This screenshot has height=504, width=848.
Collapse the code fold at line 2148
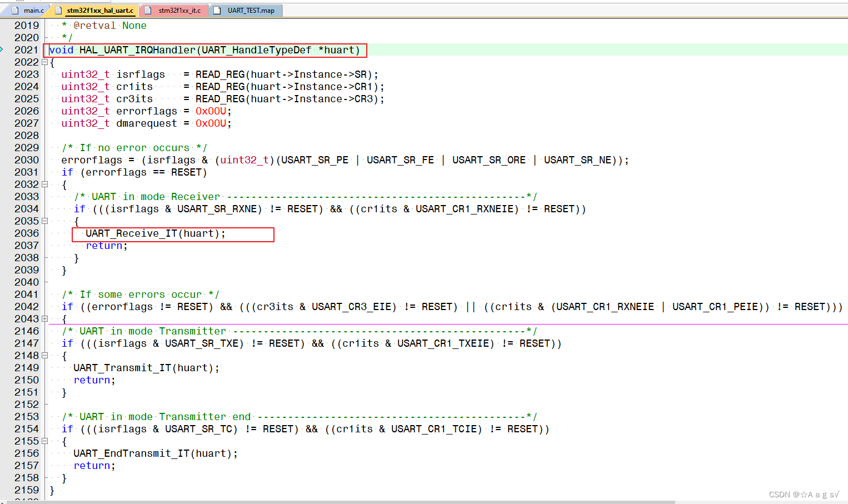click(45, 356)
